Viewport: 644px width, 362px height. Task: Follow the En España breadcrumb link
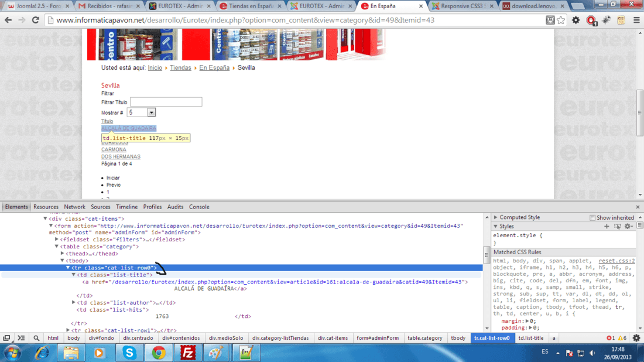coord(214,68)
